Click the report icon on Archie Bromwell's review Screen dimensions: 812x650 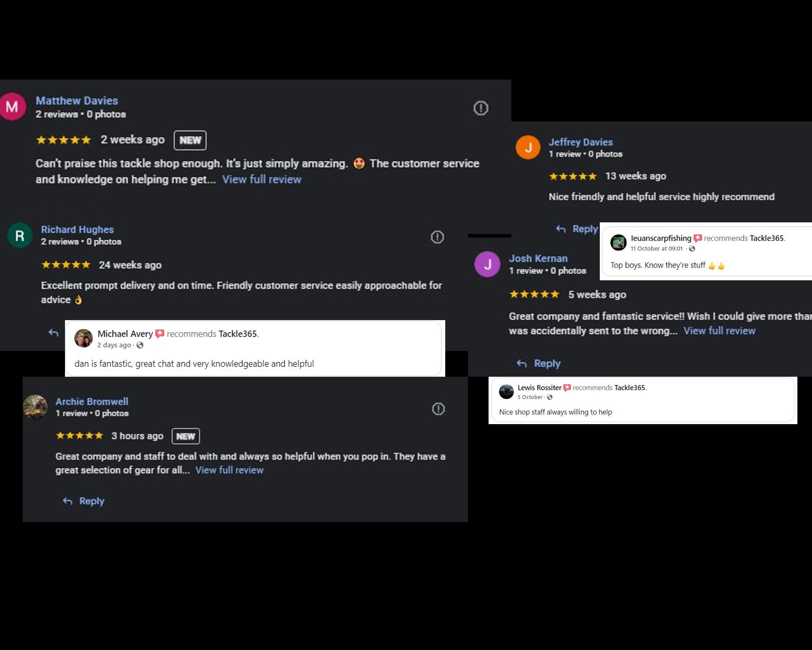[x=438, y=409]
